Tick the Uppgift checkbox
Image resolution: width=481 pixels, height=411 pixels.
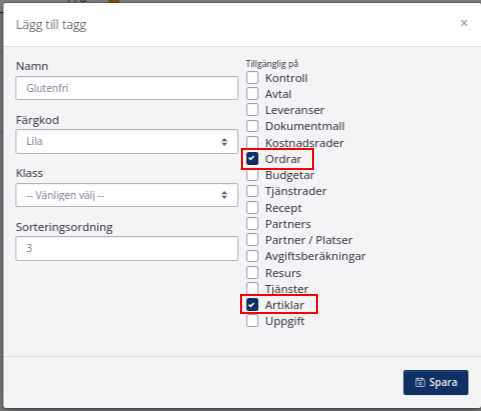point(252,321)
